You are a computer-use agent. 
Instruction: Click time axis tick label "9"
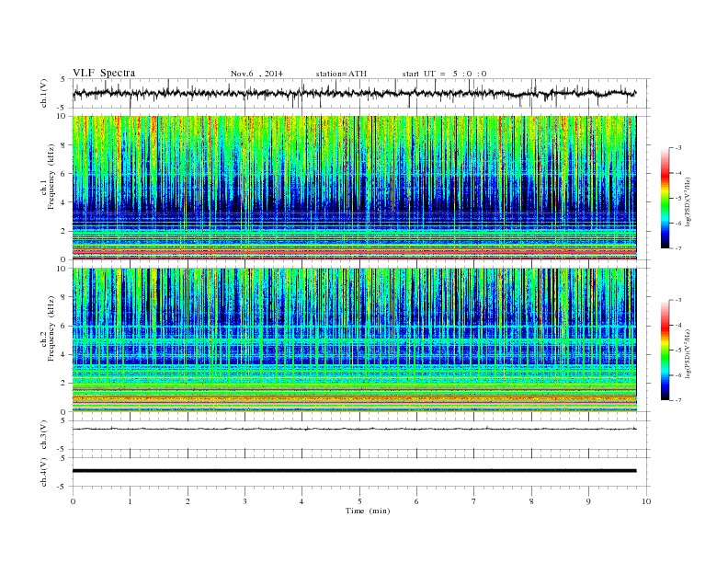588,501
